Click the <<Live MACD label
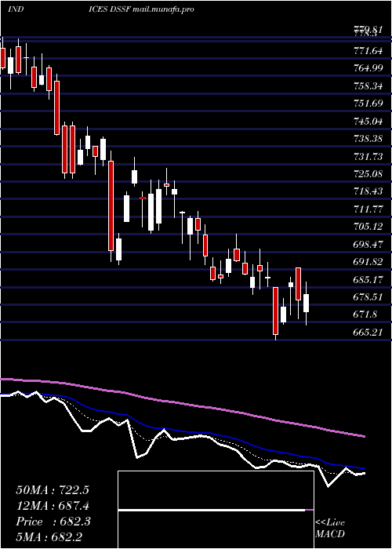The height and width of the screenshot is (549, 392). pos(330,529)
